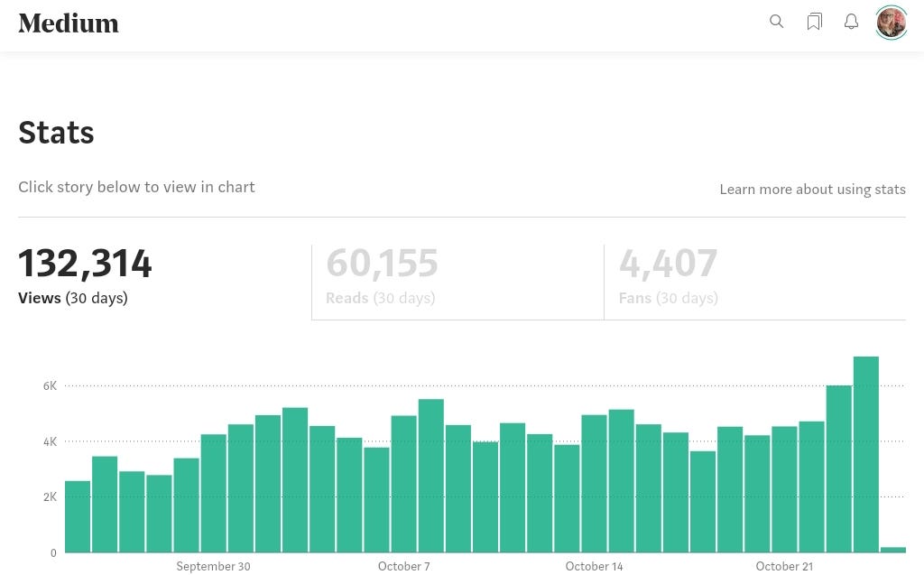This screenshot has height=575, width=924.
Task: Click the tiny last bar in the chart
Action: click(x=893, y=550)
